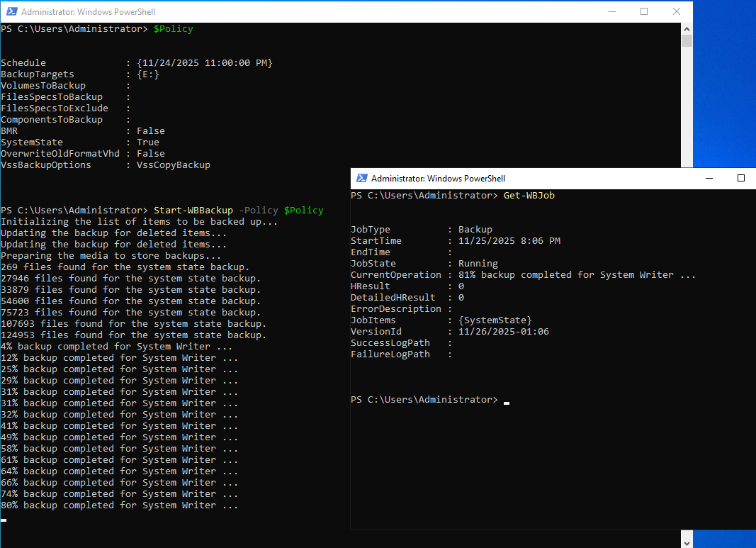Click front window title 'Administrator: Windows PowerShell'
This screenshot has height=548, width=756.
pos(439,179)
